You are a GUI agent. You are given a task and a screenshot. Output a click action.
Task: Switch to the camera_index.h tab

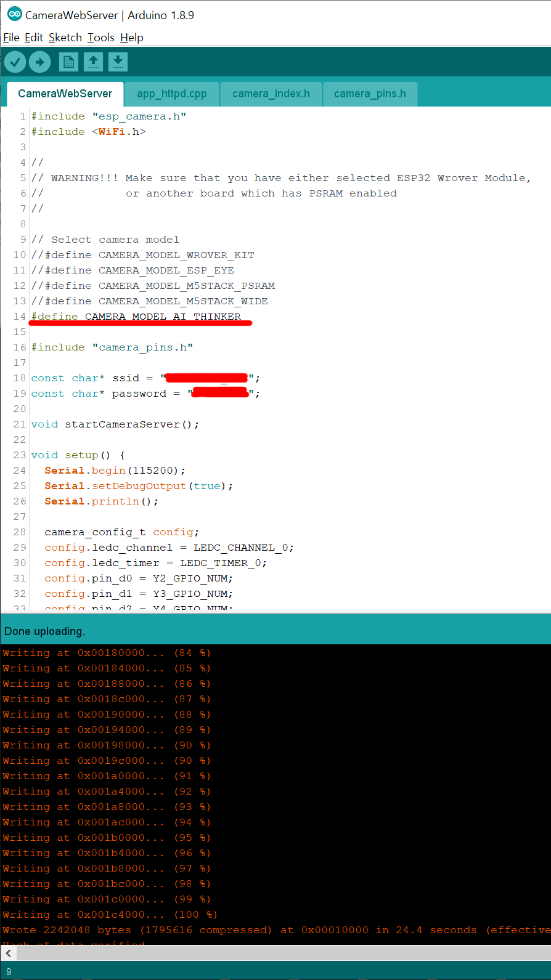tap(271, 94)
